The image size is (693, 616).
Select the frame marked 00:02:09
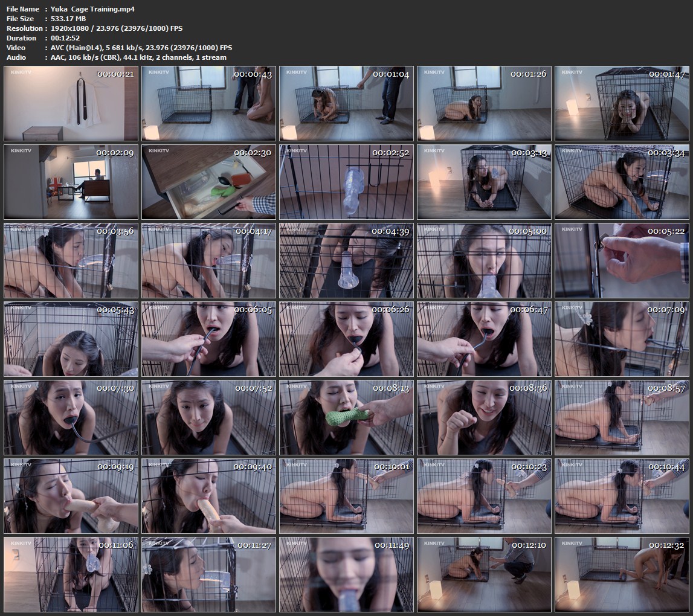[71, 182]
